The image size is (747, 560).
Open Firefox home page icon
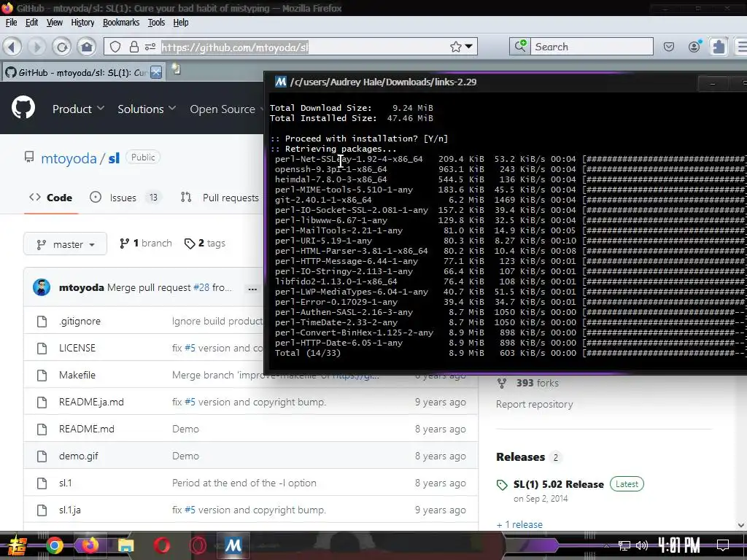coord(87,47)
